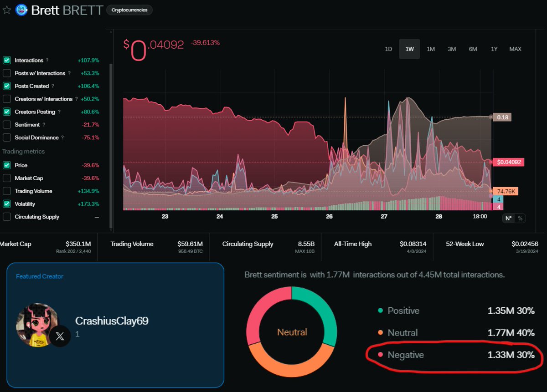Click the Positive sentiment legend dot
This screenshot has height=392, width=547.
pos(381,311)
